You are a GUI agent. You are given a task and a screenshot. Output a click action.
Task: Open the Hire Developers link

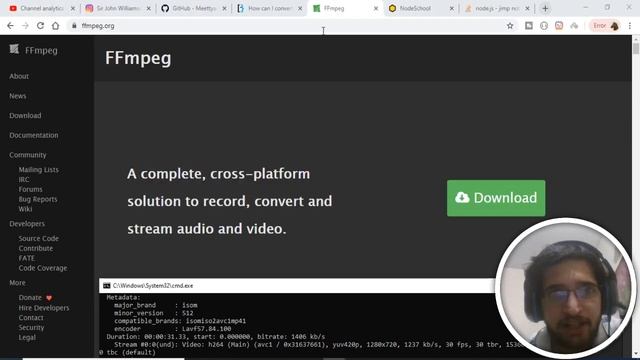coord(44,308)
